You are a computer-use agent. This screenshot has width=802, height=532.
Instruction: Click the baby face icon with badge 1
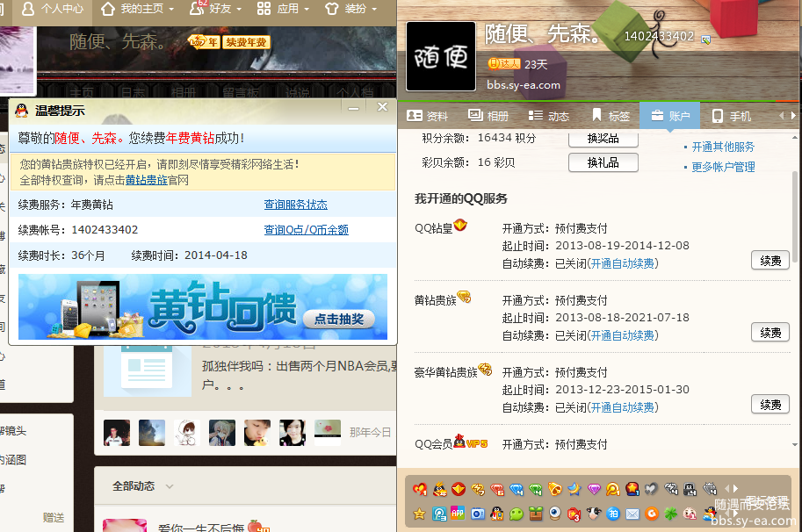[x=690, y=514]
